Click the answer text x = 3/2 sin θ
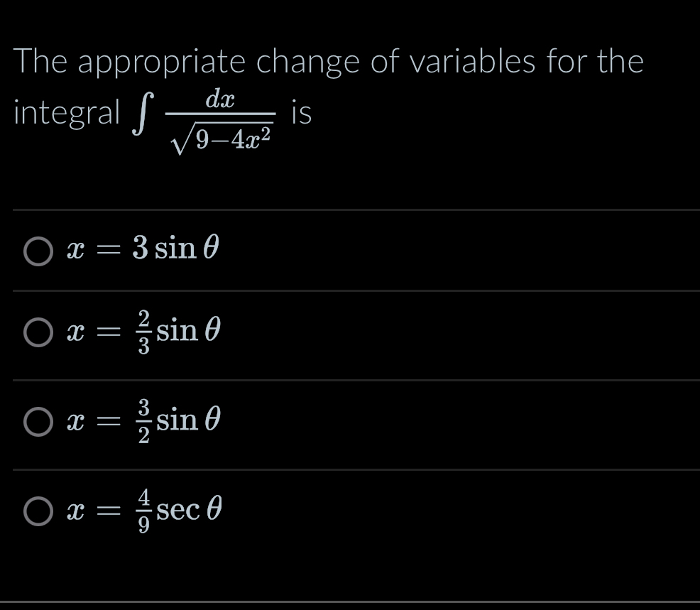Image resolution: width=700 pixels, height=610 pixels. point(142,421)
